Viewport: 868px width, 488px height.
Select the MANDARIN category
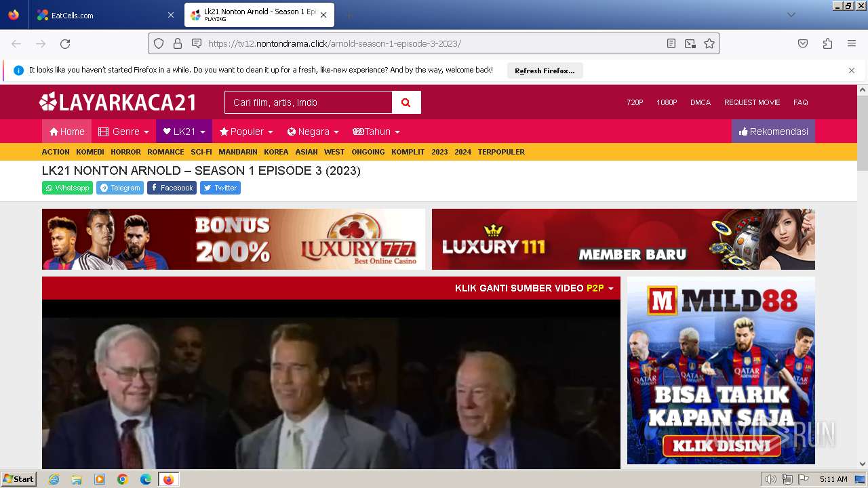238,152
